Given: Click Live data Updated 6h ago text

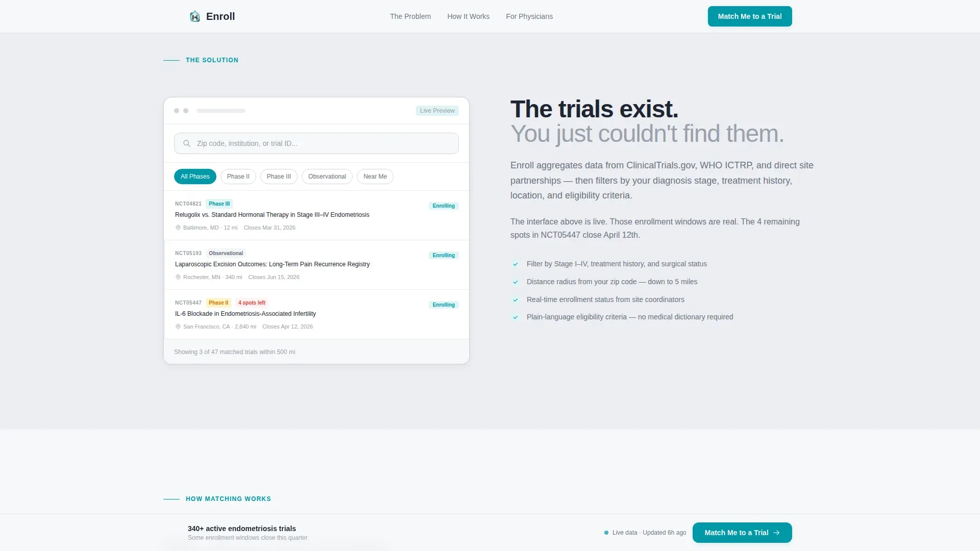Looking at the screenshot, I should pos(649,533).
